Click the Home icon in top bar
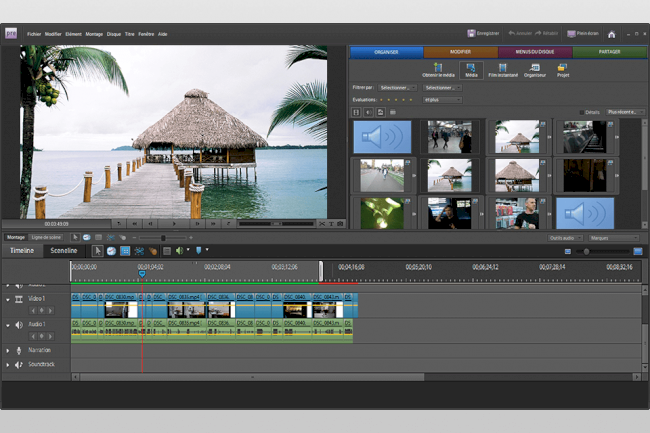The width and height of the screenshot is (650, 433). [x=611, y=33]
